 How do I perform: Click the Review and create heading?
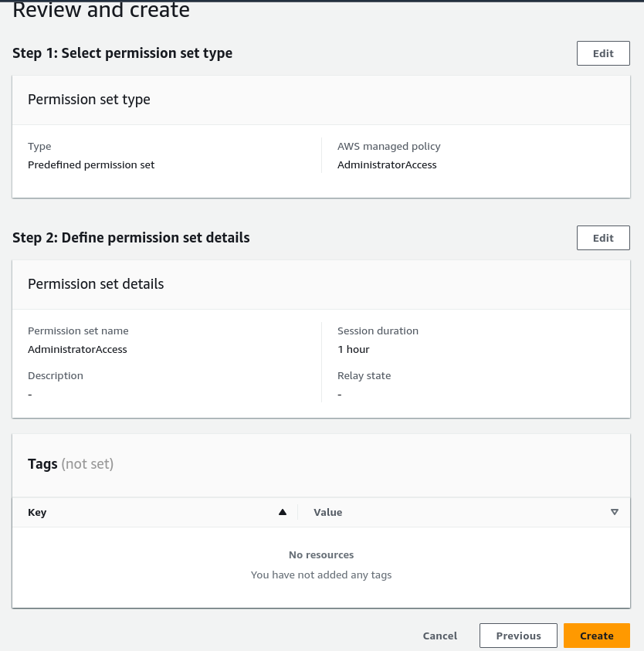pos(100,11)
